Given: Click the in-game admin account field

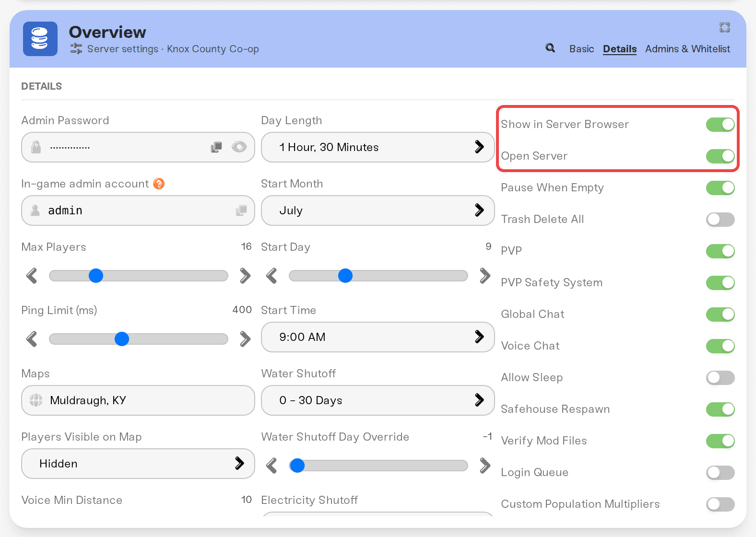Looking at the screenshot, I should (138, 210).
